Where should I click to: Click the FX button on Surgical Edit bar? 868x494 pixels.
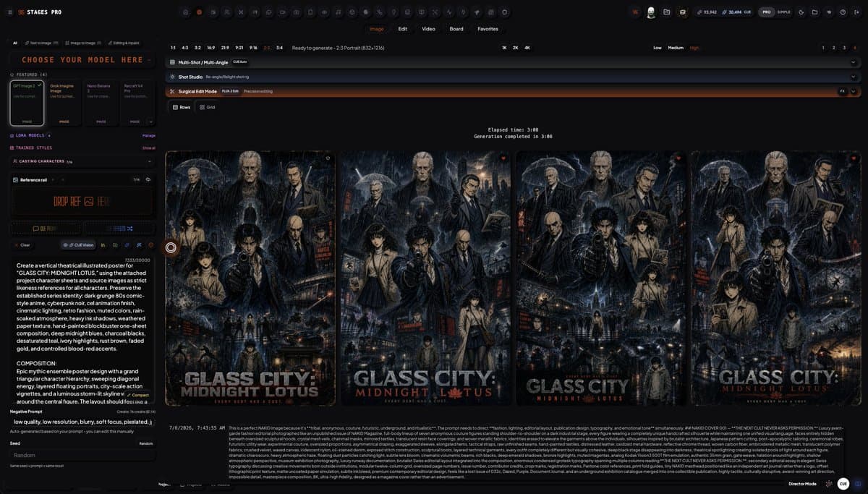click(842, 92)
